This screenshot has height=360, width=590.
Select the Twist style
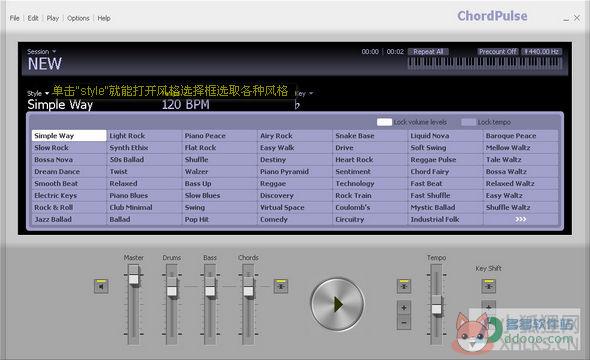[144, 172]
